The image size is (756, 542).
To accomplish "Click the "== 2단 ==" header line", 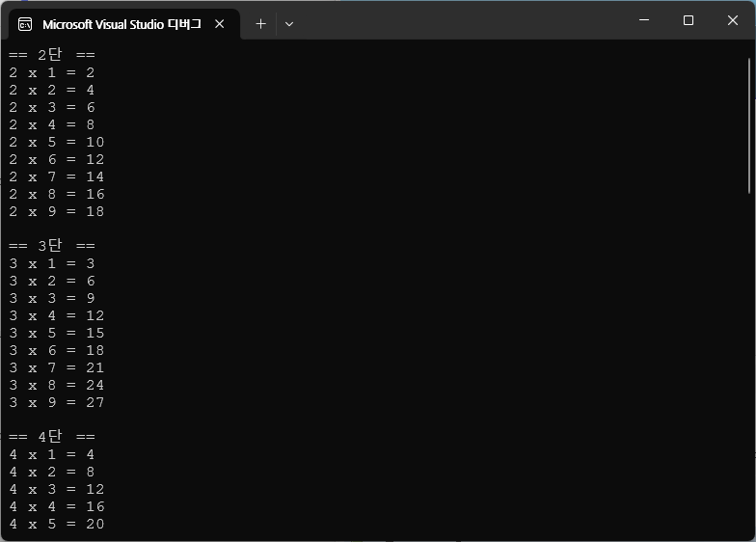I will pyautogui.click(x=52, y=55).
